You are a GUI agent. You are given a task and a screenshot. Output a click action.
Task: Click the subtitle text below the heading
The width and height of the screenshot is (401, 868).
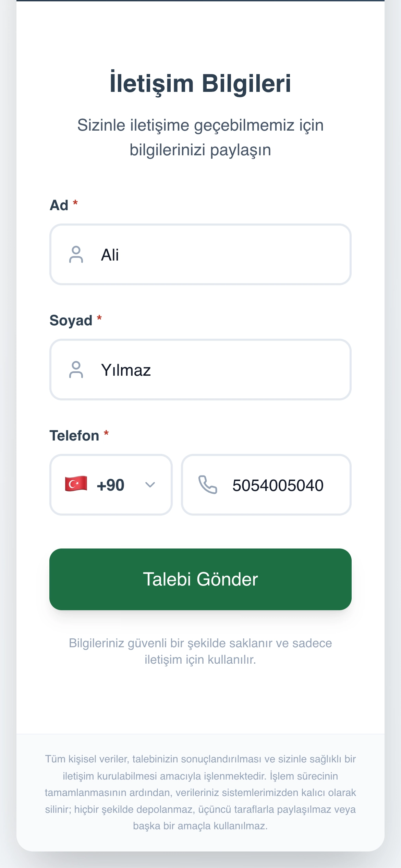pos(200,137)
